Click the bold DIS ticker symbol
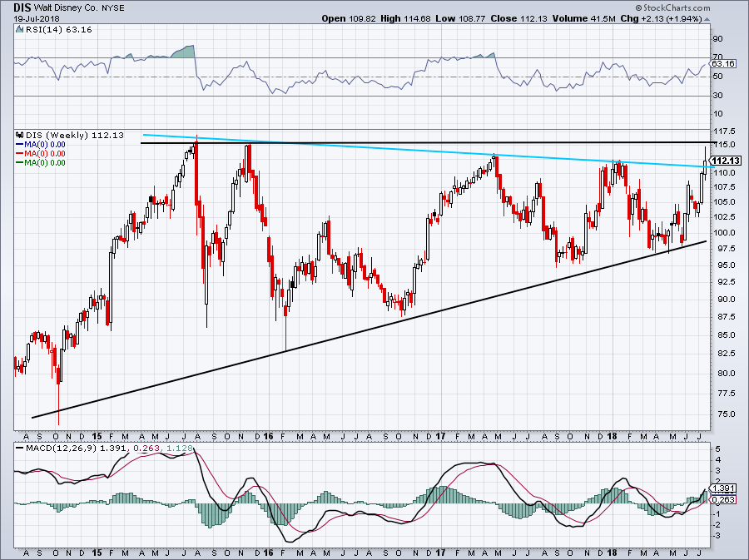Viewport: 749px width, 560px height. tap(22, 7)
